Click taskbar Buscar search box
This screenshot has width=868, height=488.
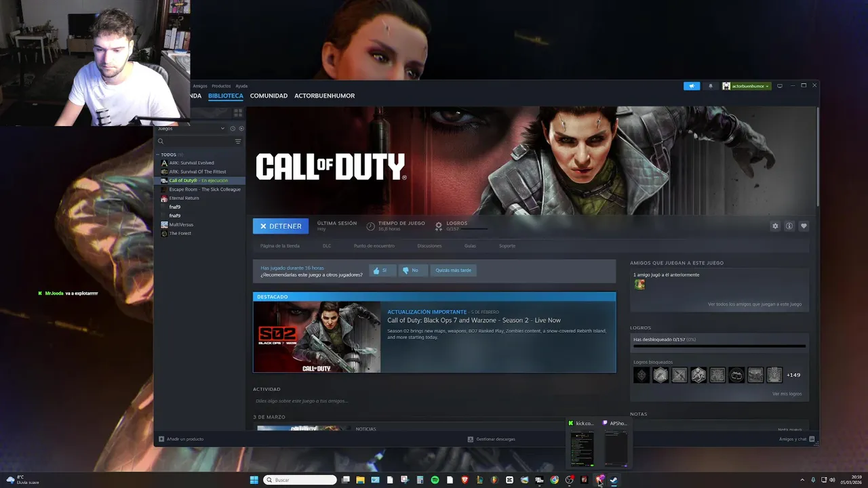point(300,480)
